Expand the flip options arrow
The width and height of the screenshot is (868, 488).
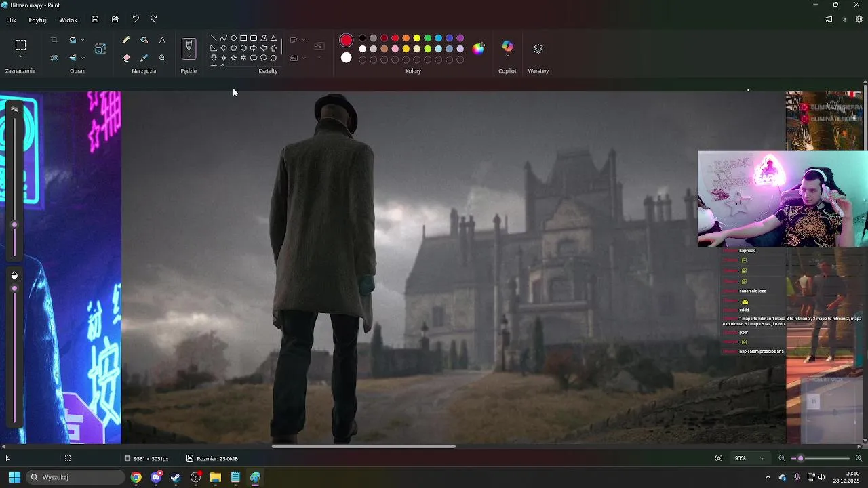point(83,58)
